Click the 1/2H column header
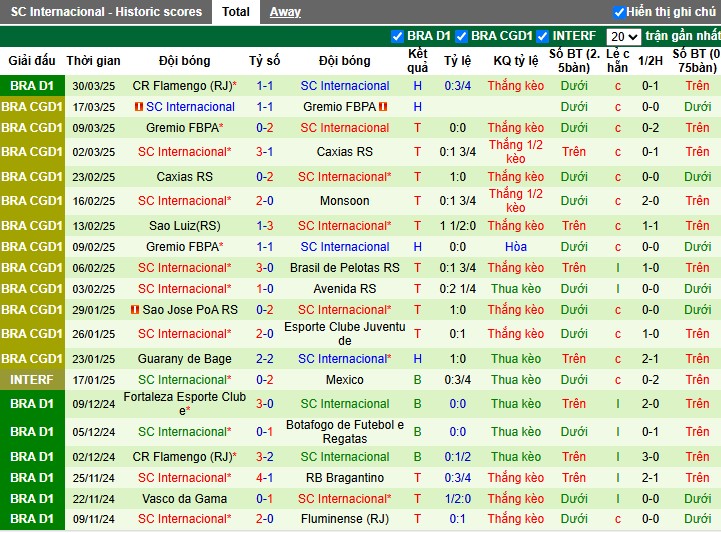Image resolution: width=721 pixels, height=533 pixels. (650, 61)
